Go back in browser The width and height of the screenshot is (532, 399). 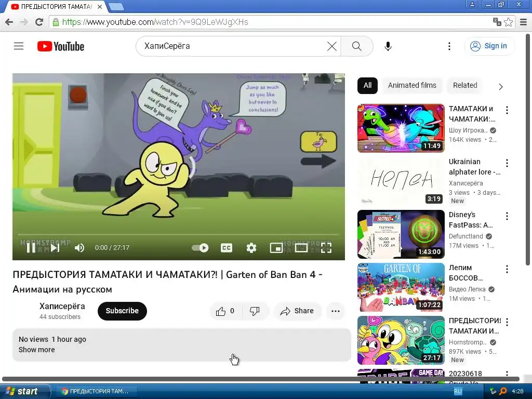tap(9, 22)
